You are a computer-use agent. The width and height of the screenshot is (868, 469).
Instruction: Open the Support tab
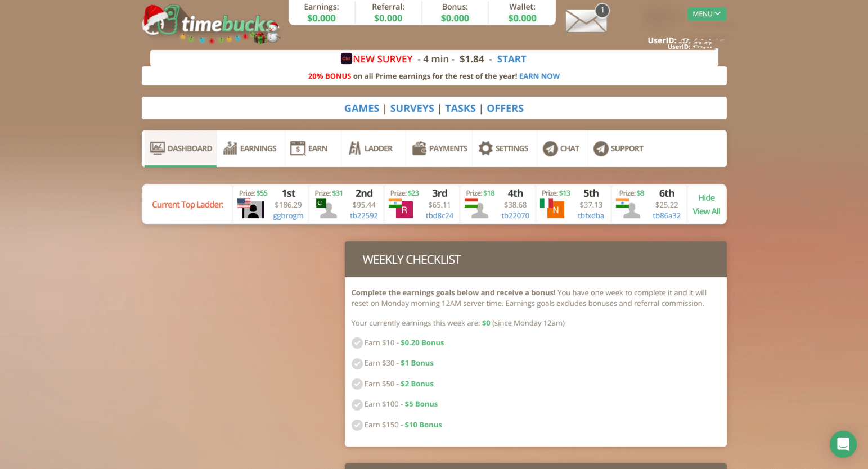click(618, 148)
